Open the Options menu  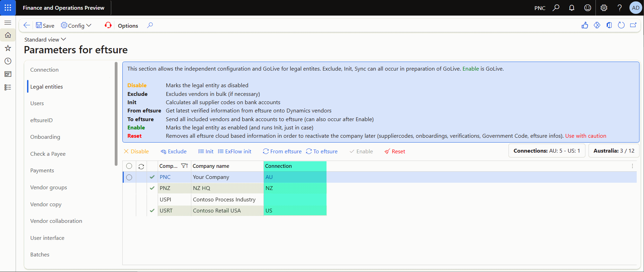click(x=128, y=26)
